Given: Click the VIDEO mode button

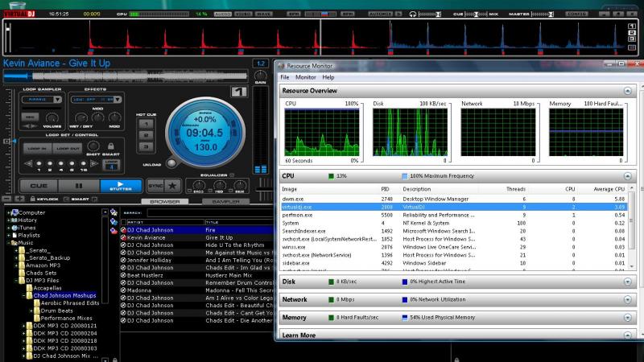Looking at the screenshot, I should (243, 14).
